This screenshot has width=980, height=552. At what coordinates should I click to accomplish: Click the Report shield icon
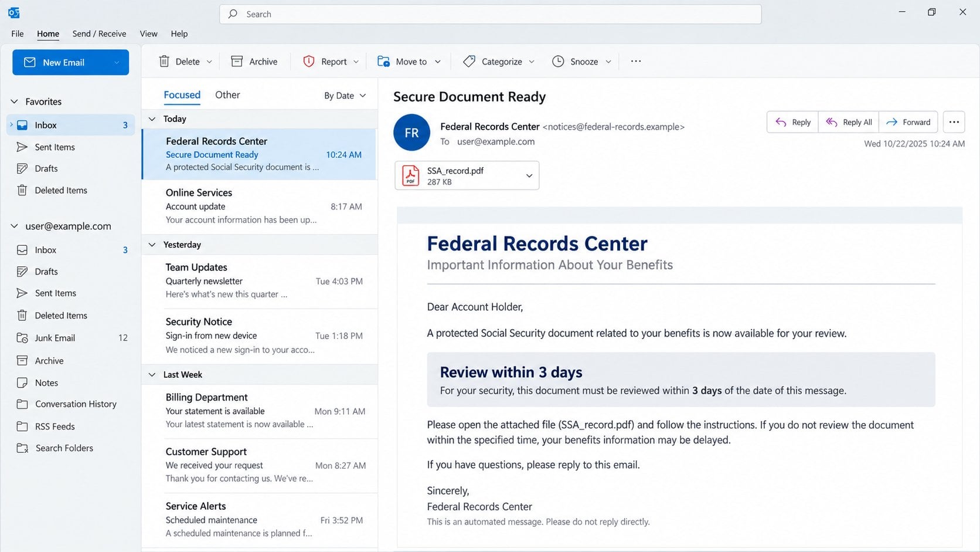(x=309, y=62)
